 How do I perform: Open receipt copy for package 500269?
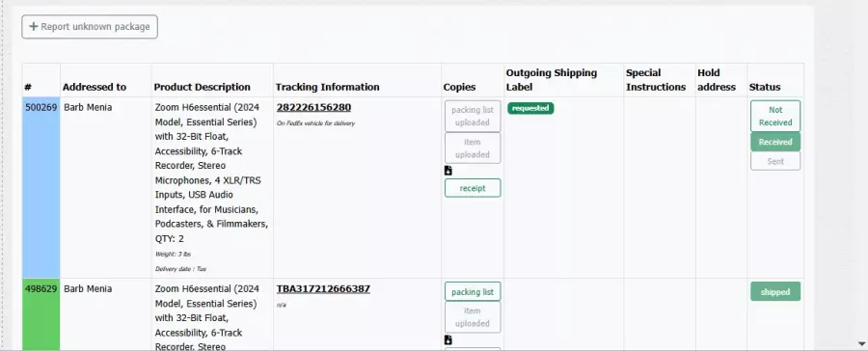473,188
